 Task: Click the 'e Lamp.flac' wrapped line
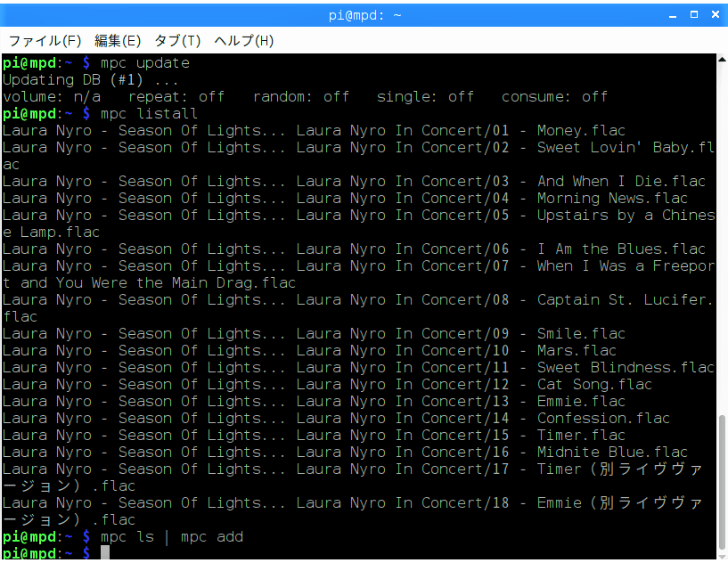click(51, 233)
